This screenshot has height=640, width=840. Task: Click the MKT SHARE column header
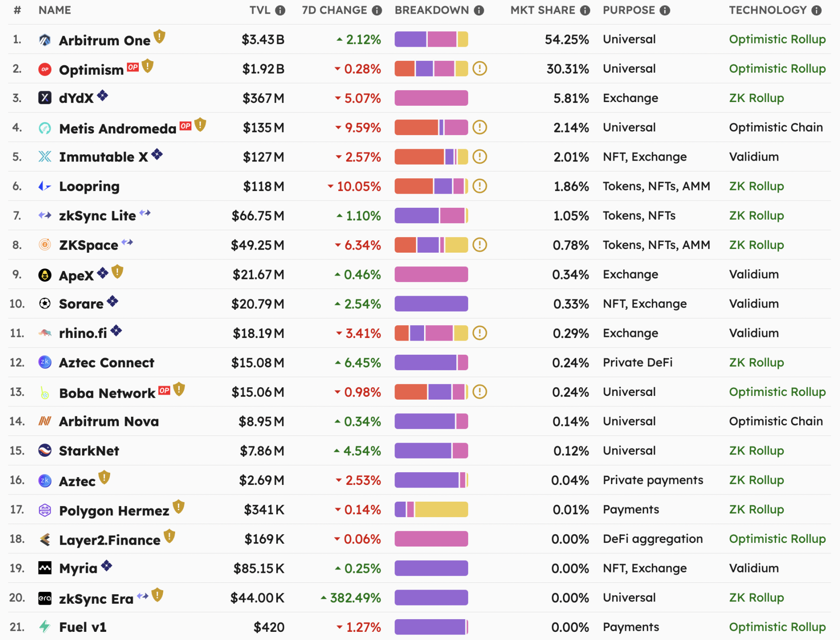(x=542, y=10)
